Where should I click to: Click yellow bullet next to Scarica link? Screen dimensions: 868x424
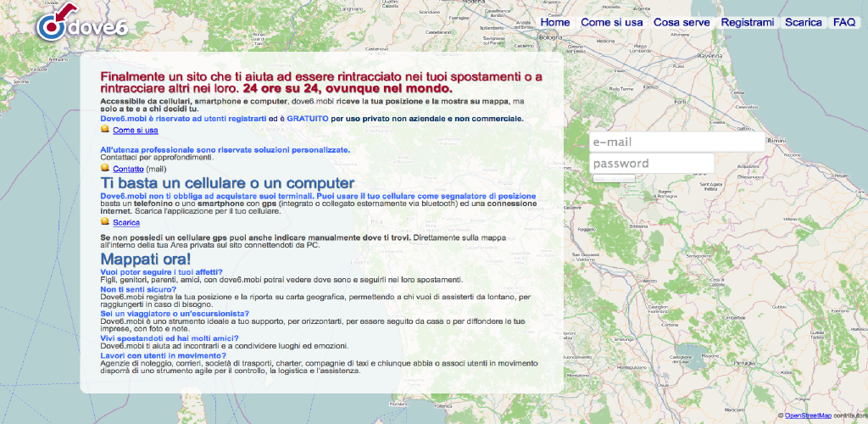[x=104, y=220]
